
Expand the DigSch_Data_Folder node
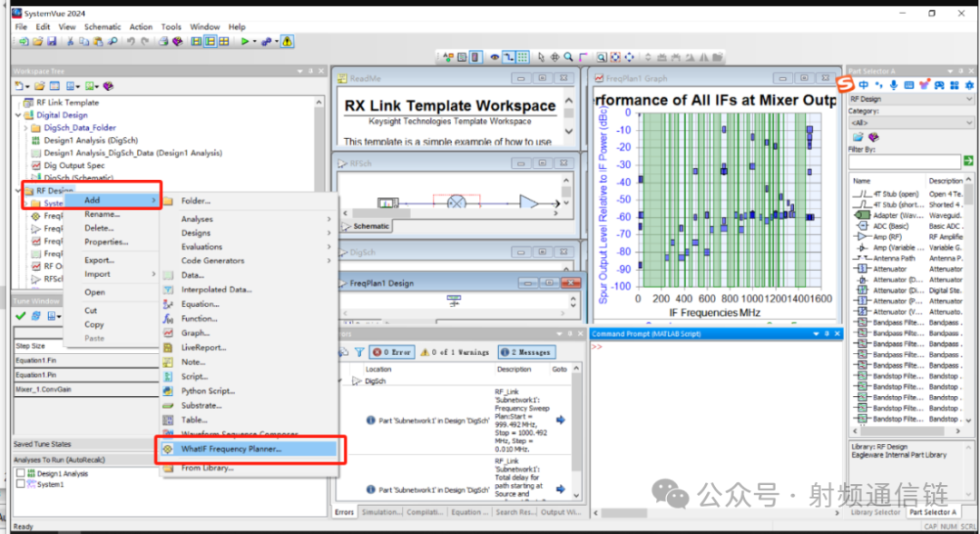click(x=25, y=127)
